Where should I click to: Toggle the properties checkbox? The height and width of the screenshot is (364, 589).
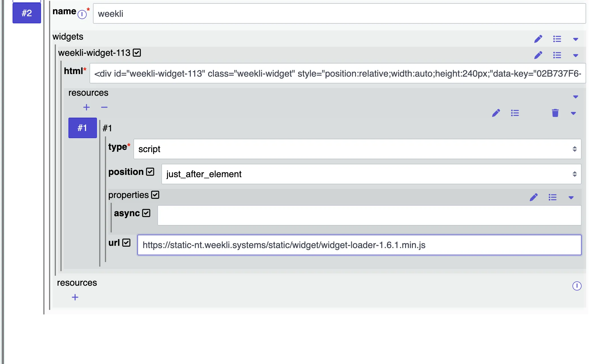point(155,195)
